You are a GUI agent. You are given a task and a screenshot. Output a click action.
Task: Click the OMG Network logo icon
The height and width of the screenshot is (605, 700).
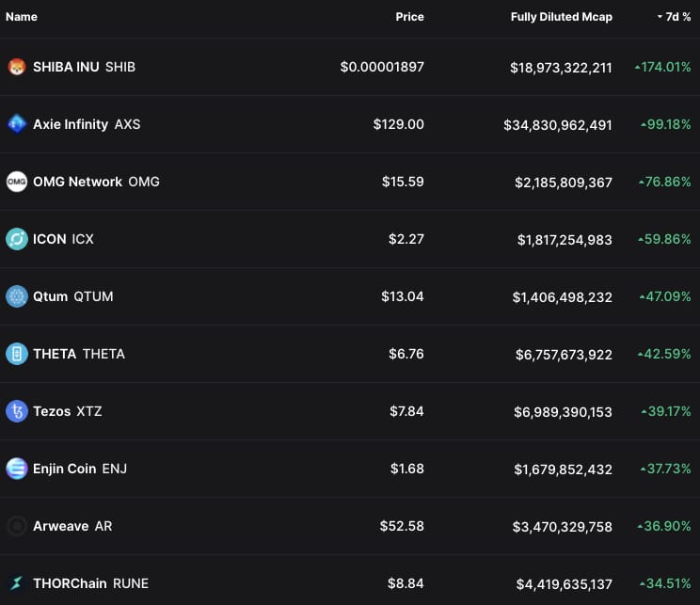[x=17, y=182]
